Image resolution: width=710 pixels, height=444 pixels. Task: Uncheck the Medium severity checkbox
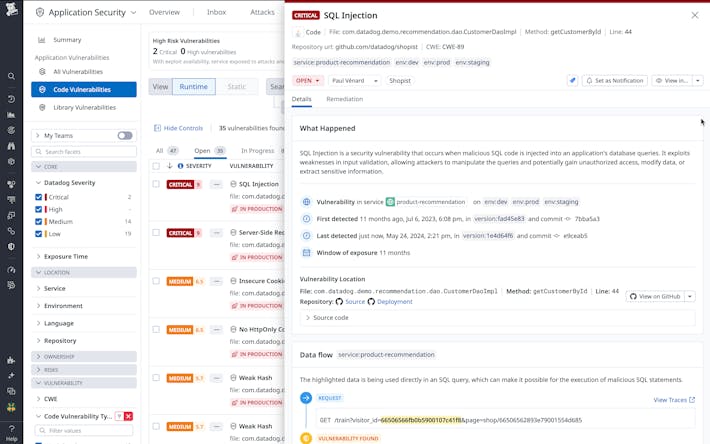39,221
